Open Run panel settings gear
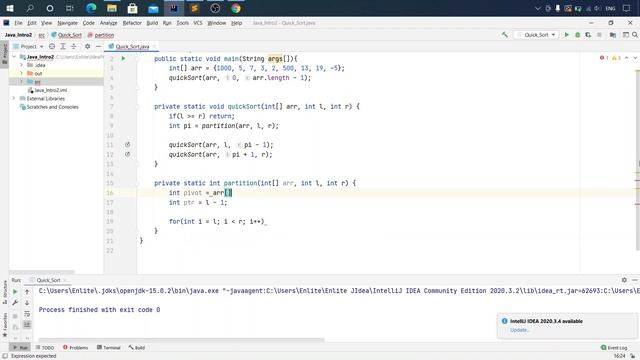Image resolution: width=640 pixels, height=360 pixels. point(624,280)
